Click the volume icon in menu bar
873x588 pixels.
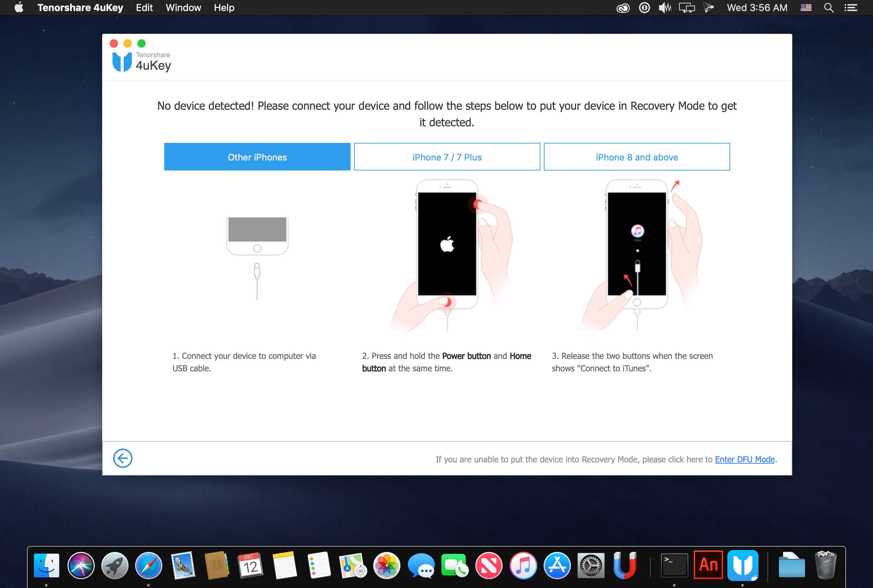(665, 8)
